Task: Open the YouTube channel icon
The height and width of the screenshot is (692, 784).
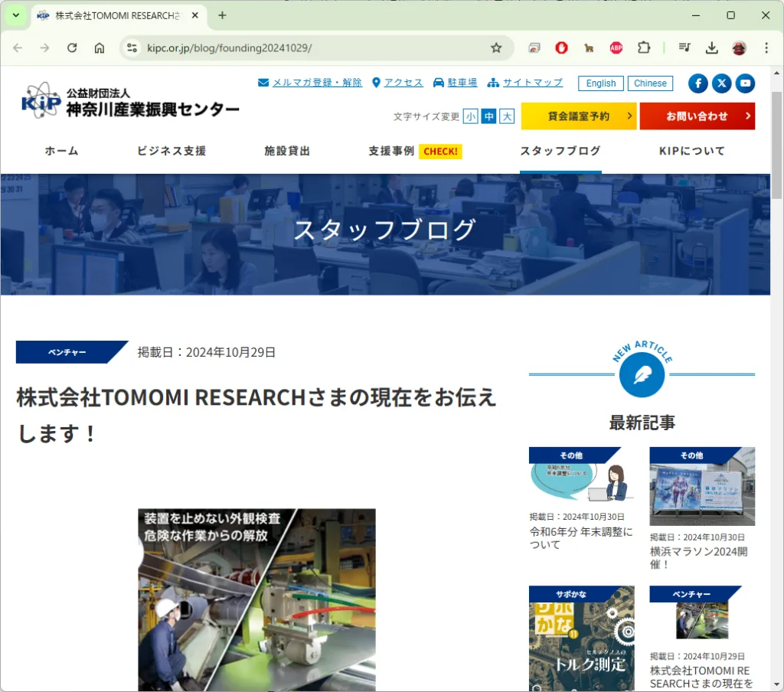Action: point(745,83)
